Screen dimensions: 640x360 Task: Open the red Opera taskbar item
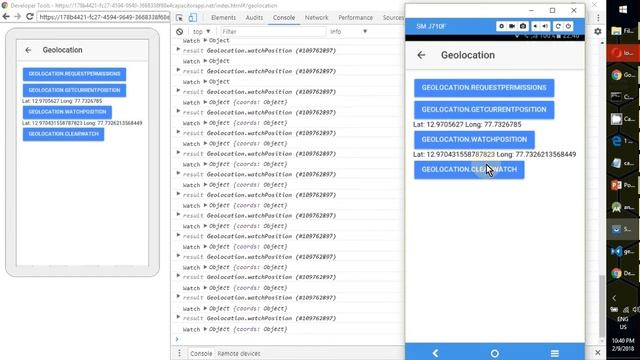click(x=623, y=53)
